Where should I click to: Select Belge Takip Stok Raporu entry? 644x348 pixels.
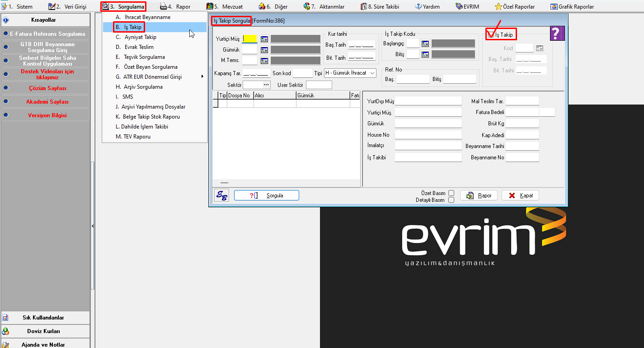pyautogui.click(x=155, y=117)
